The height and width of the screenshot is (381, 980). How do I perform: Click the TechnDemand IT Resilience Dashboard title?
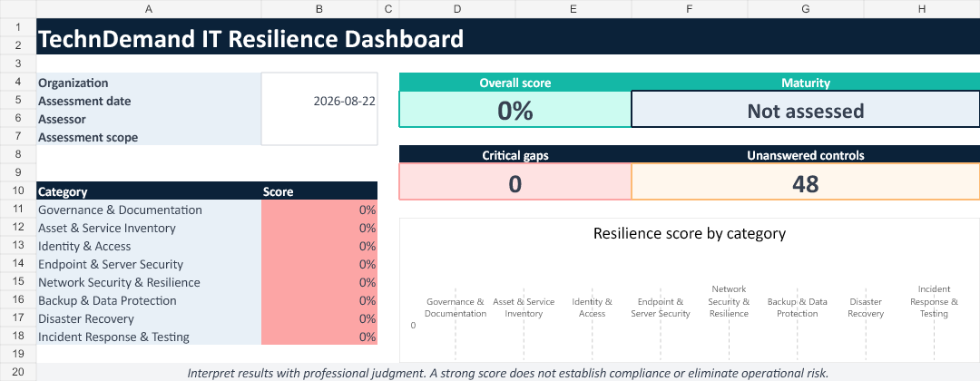(x=250, y=39)
